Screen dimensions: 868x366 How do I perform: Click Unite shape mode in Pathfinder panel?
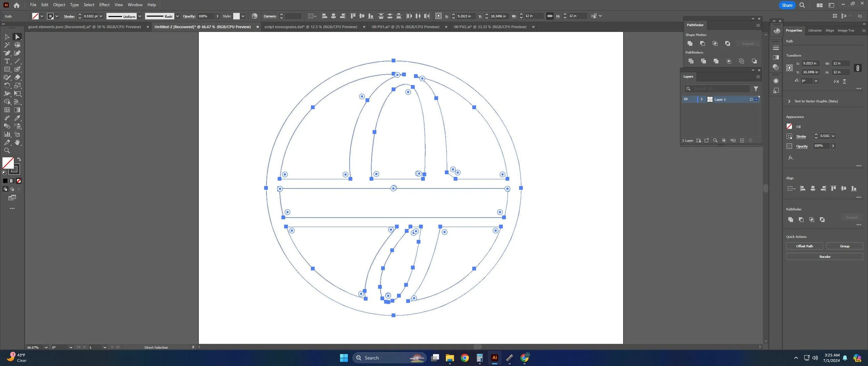point(690,43)
